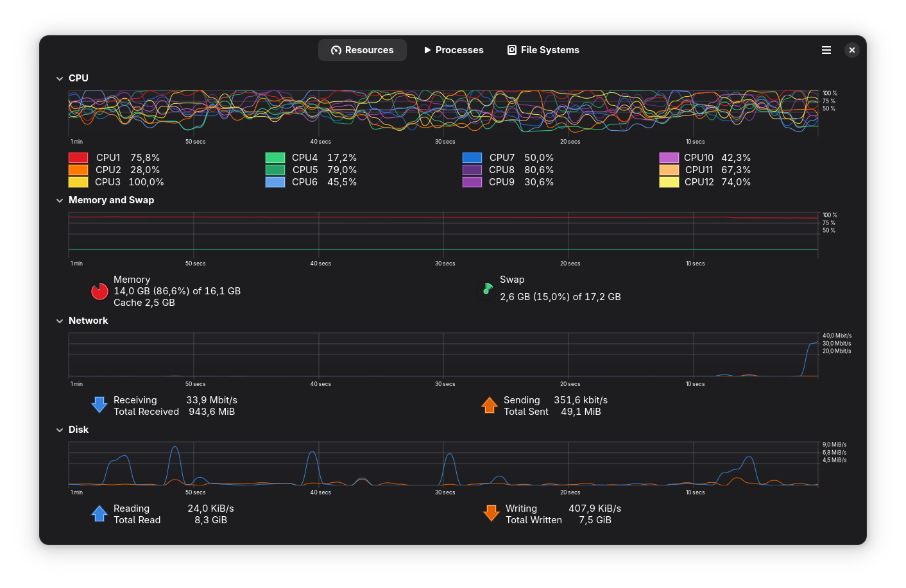Click the memory pie chart icon
Viewport: 906px width, 588px height.
pos(99,291)
